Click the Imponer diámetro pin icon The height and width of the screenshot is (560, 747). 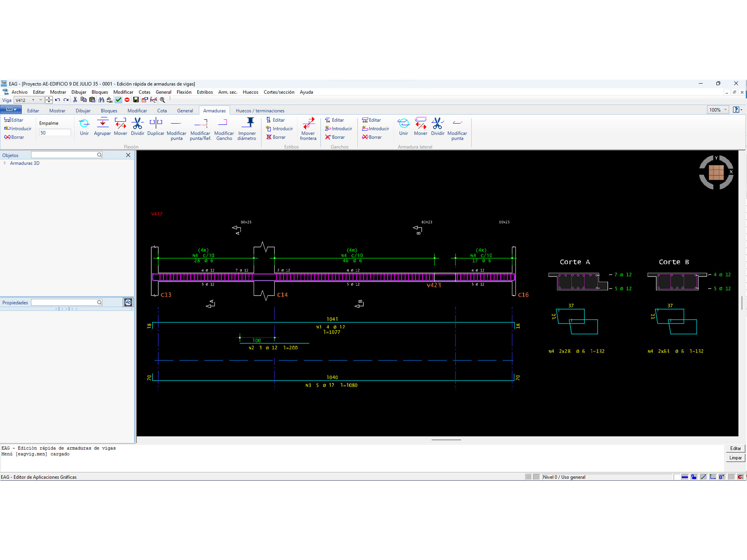tap(247, 129)
